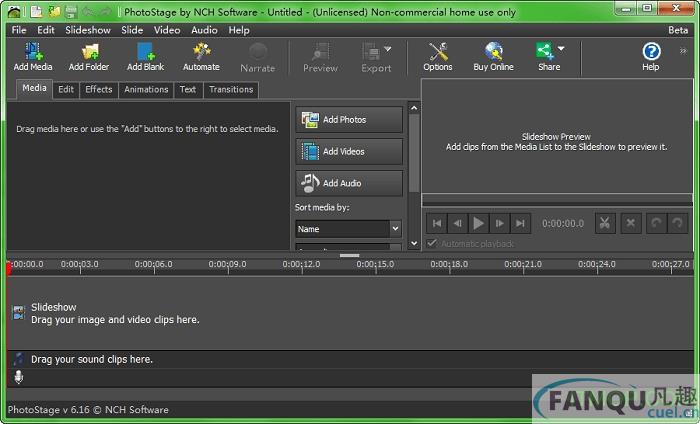700x424 pixels.
Task: Expand the Share dropdown arrow
Action: [x=561, y=48]
